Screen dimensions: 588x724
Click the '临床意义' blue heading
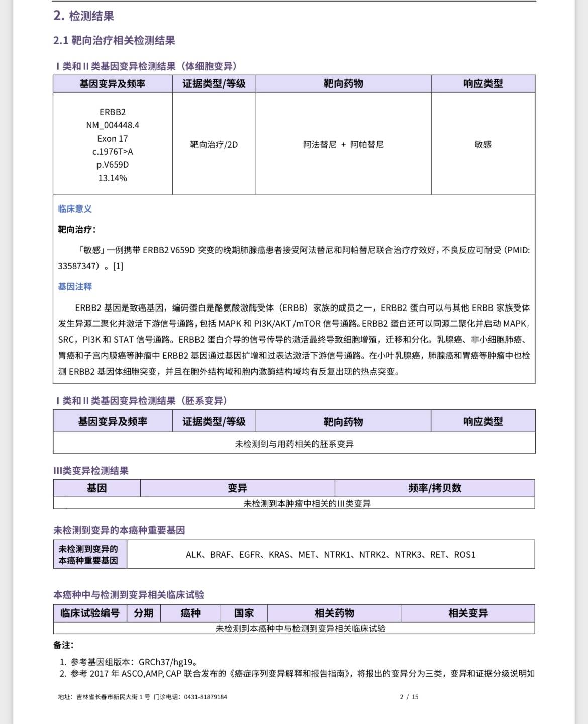pos(75,209)
